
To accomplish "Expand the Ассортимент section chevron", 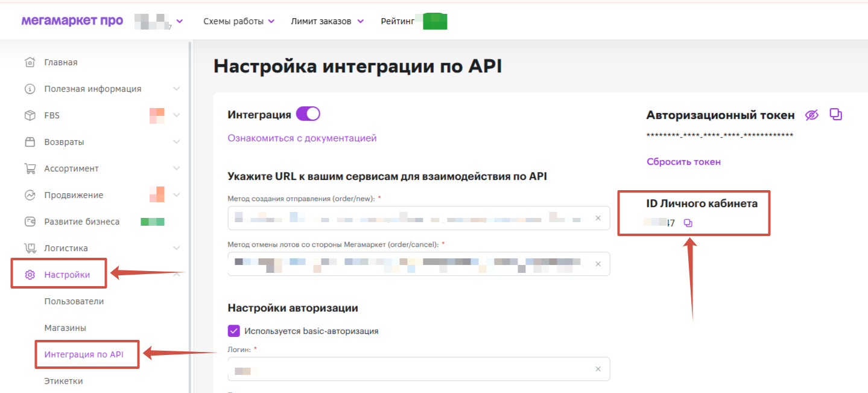I will pos(176,168).
